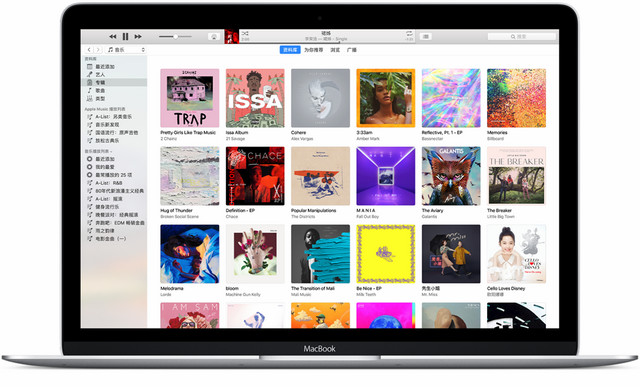This screenshot has width=640, height=387.
Task: Select 类型 genres sidebar item
Action: tap(114, 98)
